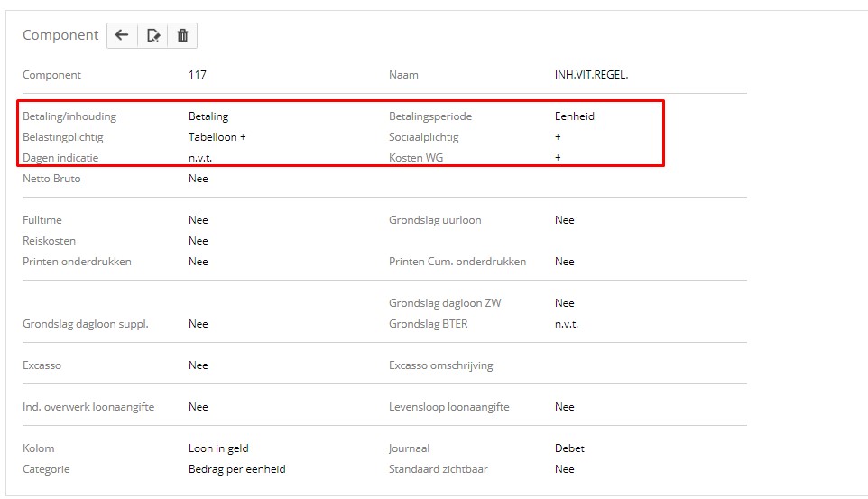
Task: Click the Betaling/inhouding label
Action: 69,116
